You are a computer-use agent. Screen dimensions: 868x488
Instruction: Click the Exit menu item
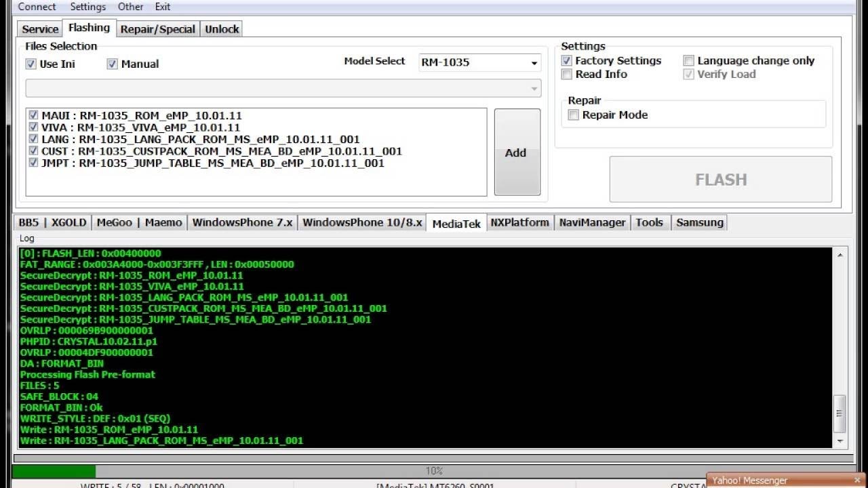163,7
